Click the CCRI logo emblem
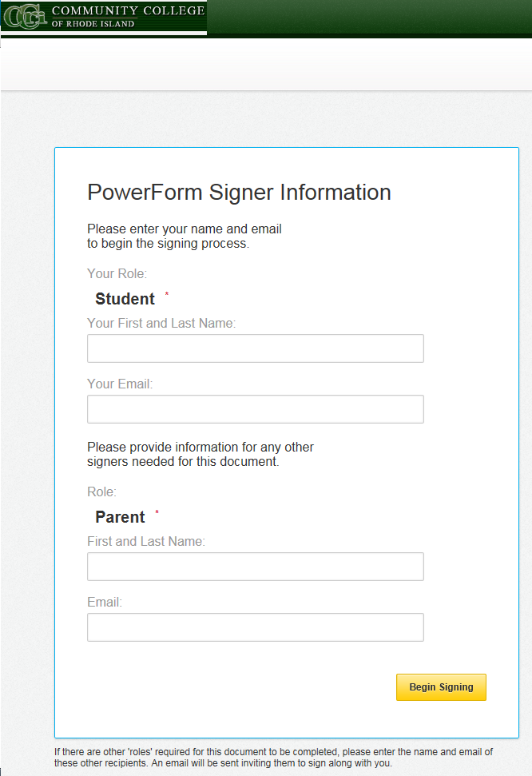Screen dimensions: 532x776 click(x=24, y=17)
